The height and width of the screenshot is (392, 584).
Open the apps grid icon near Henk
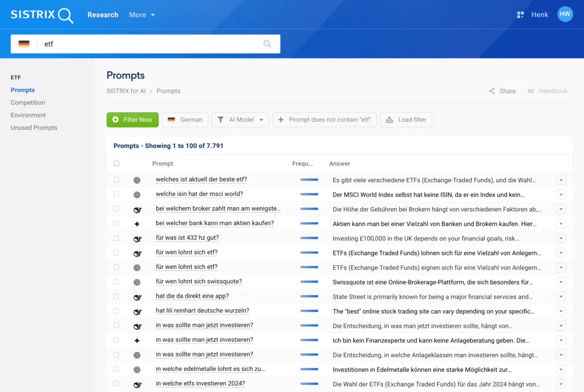(520, 15)
